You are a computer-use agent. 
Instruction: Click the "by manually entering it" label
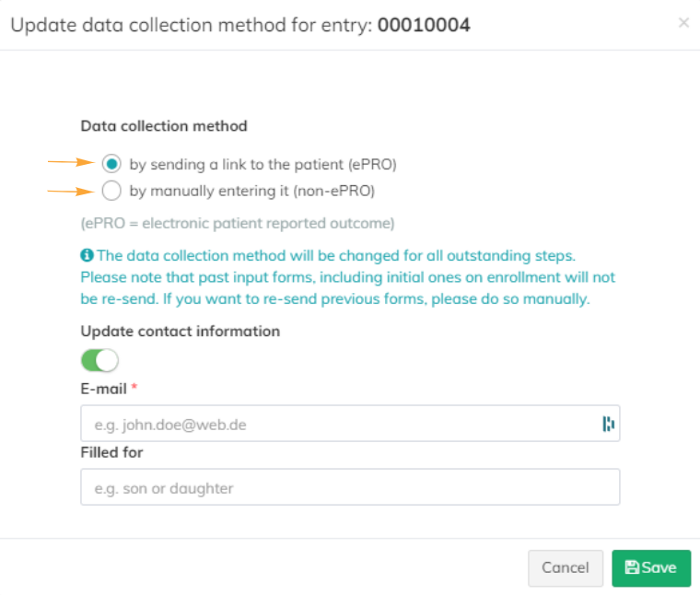[251, 192]
